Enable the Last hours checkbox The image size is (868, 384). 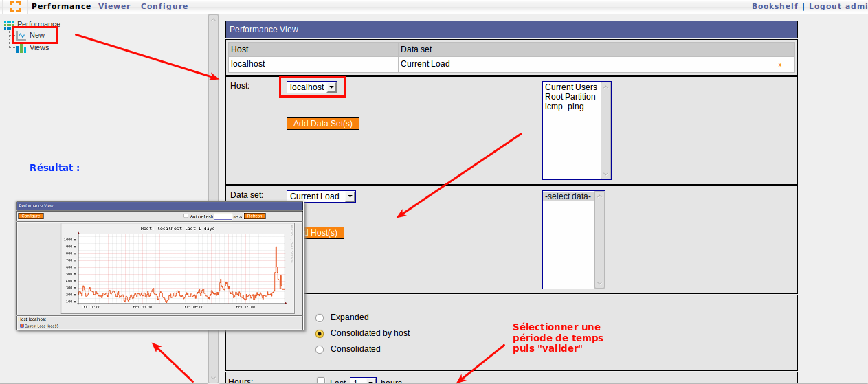pos(320,381)
